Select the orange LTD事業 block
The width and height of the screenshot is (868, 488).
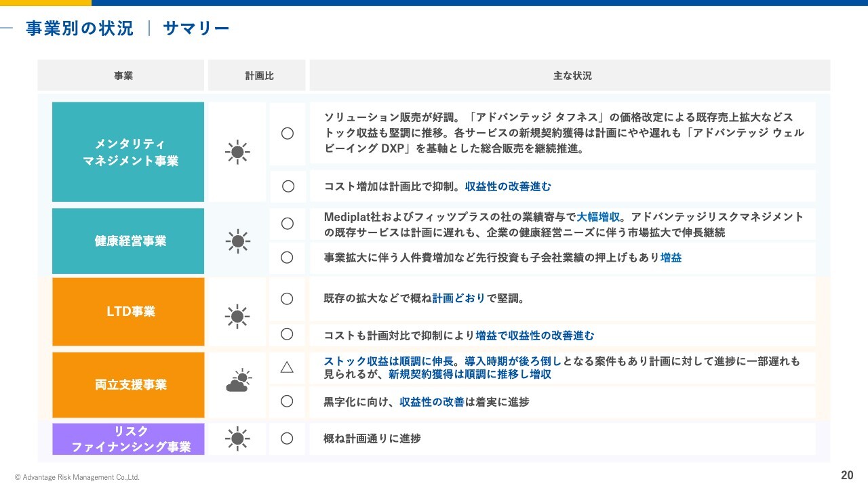click(x=128, y=312)
